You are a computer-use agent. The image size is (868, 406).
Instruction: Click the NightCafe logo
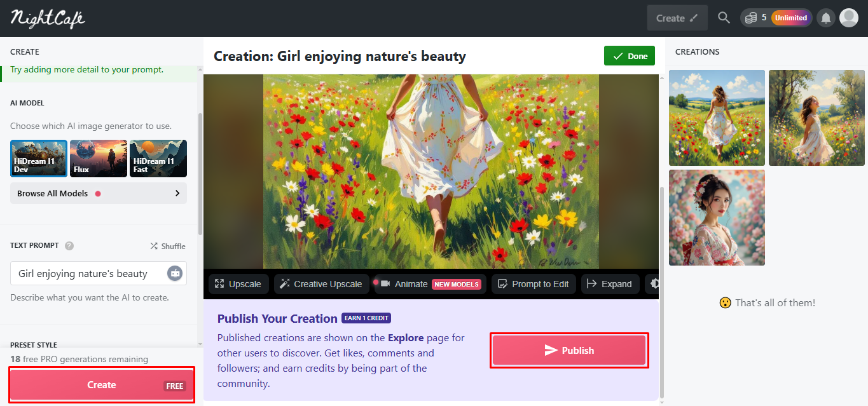[48, 18]
